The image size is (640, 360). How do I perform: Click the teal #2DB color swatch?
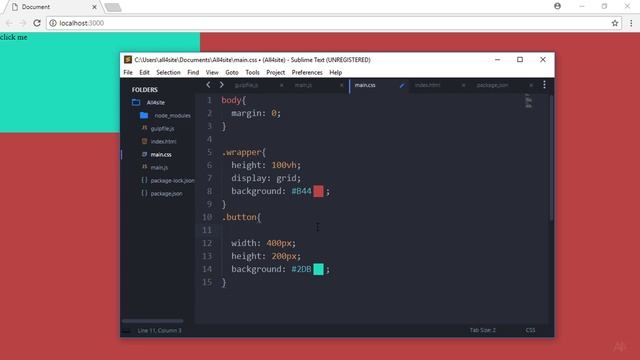click(x=318, y=269)
